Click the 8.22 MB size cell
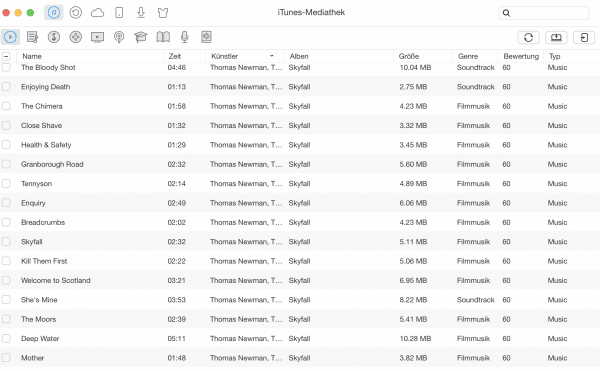This screenshot has width=600, height=371. [413, 300]
